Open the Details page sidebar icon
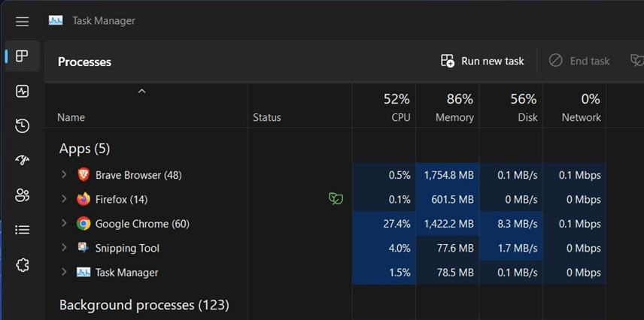This screenshot has height=320, width=644. [x=22, y=230]
